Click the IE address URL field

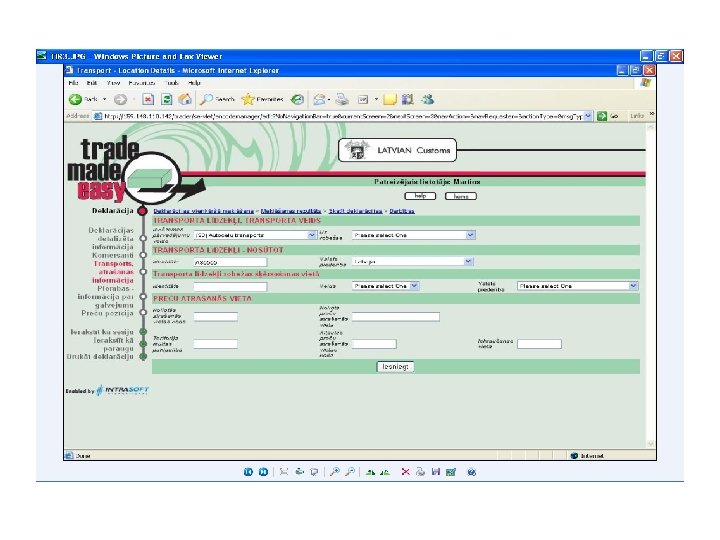point(343,116)
